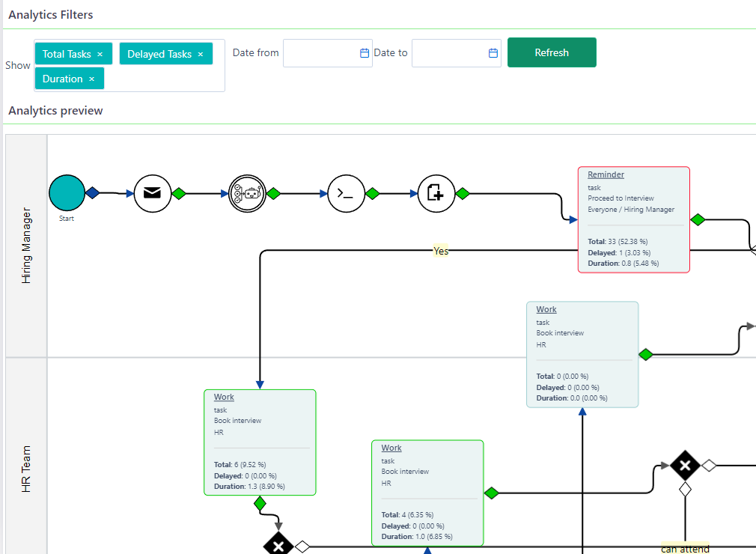
Task: Click the green diamond beside the Reminder tooltip
Action: 698,219
